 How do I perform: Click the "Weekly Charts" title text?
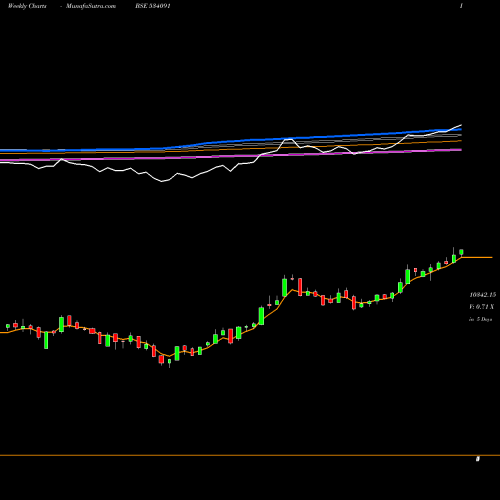click(27, 6)
